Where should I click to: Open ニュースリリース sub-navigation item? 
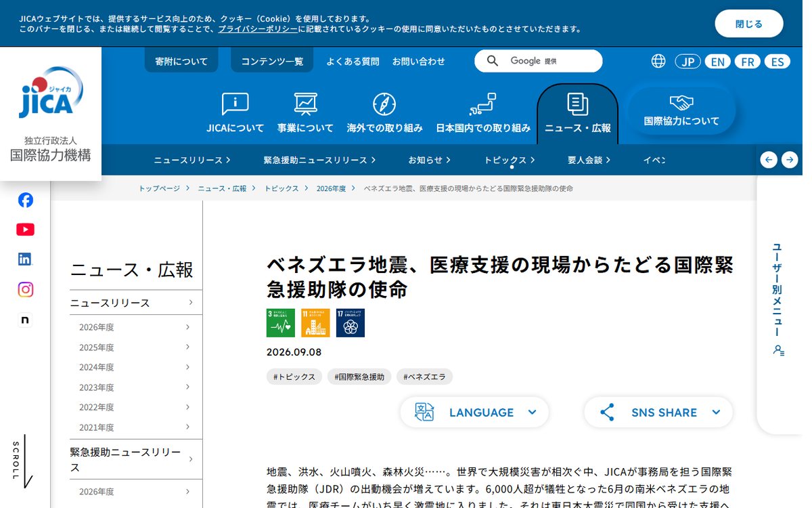192,160
